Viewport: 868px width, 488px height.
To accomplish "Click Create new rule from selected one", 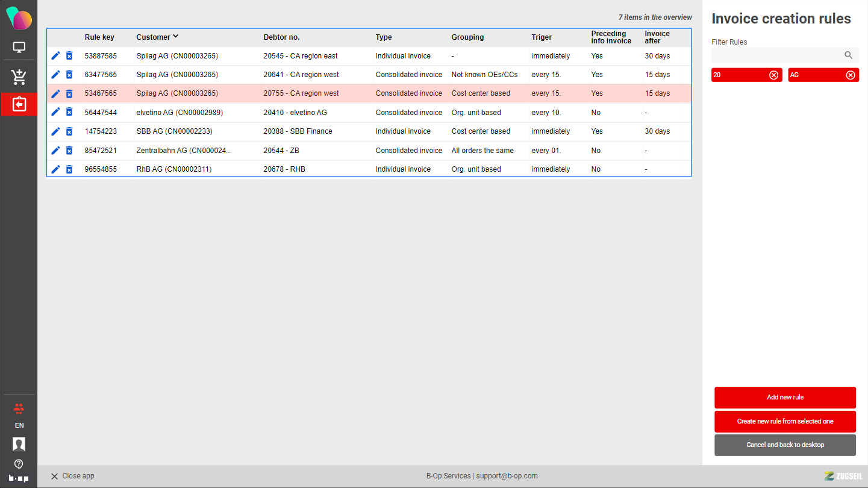I will point(785,421).
